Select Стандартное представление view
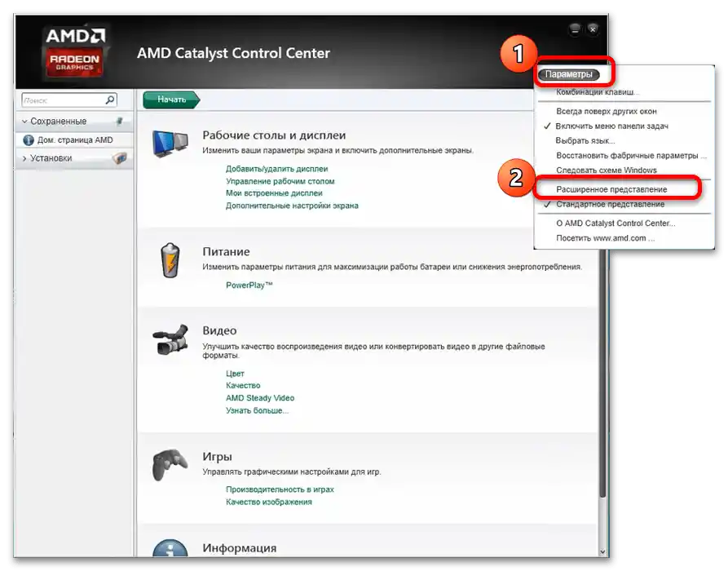The image size is (728, 571). point(610,204)
